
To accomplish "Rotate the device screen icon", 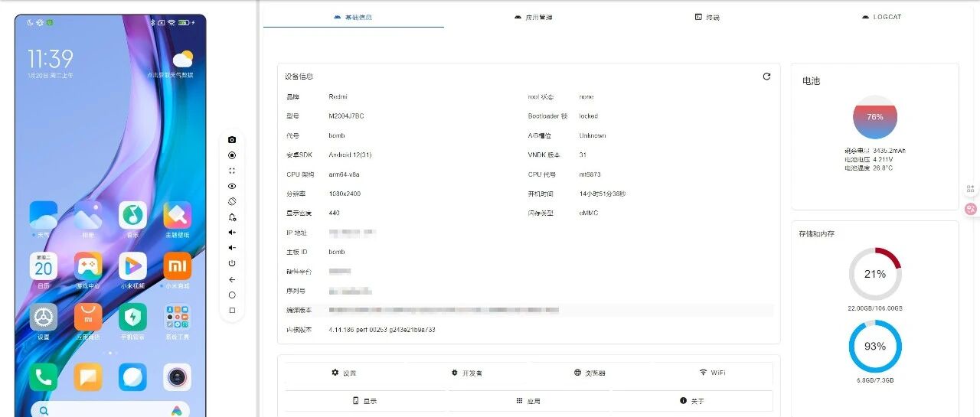I will pos(232,201).
